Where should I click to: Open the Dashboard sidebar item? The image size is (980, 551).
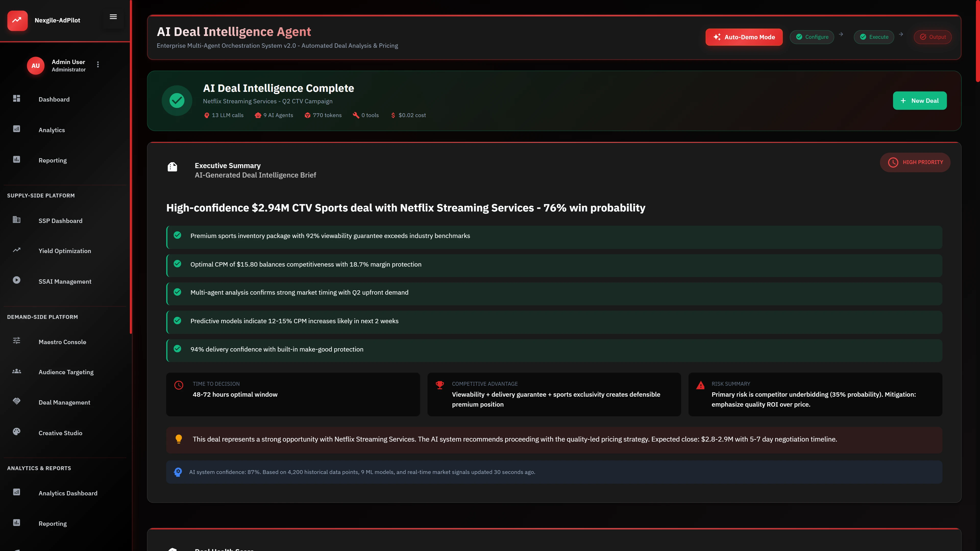pos(54,99)
